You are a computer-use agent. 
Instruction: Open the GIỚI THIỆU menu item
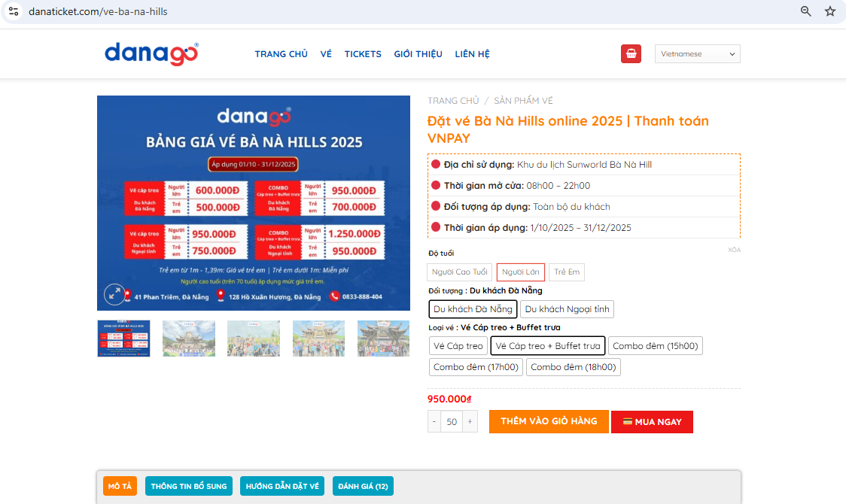coord(418,54)
